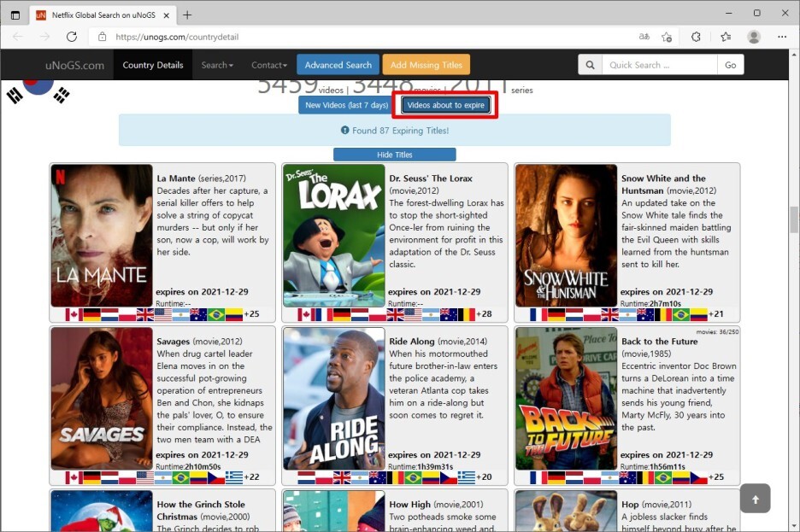Screen dimensions: 800x532
Task: Click the Add Missing Titles button
Action: (426, 65)
